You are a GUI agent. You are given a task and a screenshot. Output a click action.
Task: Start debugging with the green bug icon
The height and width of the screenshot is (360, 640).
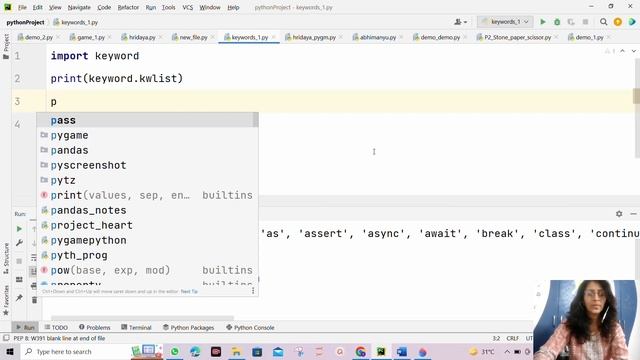pyautogui.click(x=557, y=22)
